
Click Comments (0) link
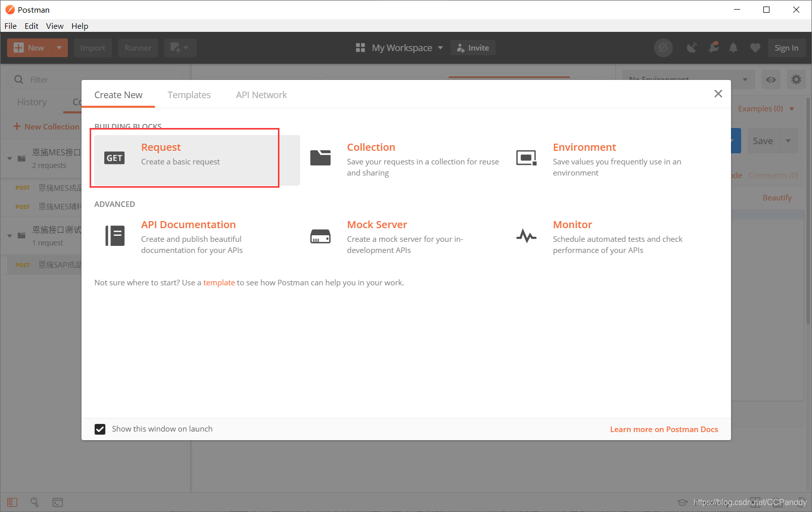click(773, 175)
